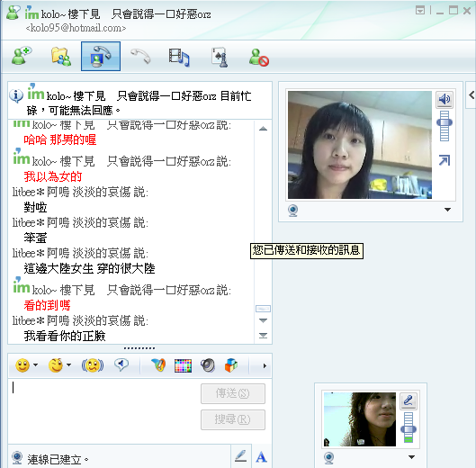476x468 pixels.
Task: Invite someone to this conversation icon
Action: tap(22, 56)
